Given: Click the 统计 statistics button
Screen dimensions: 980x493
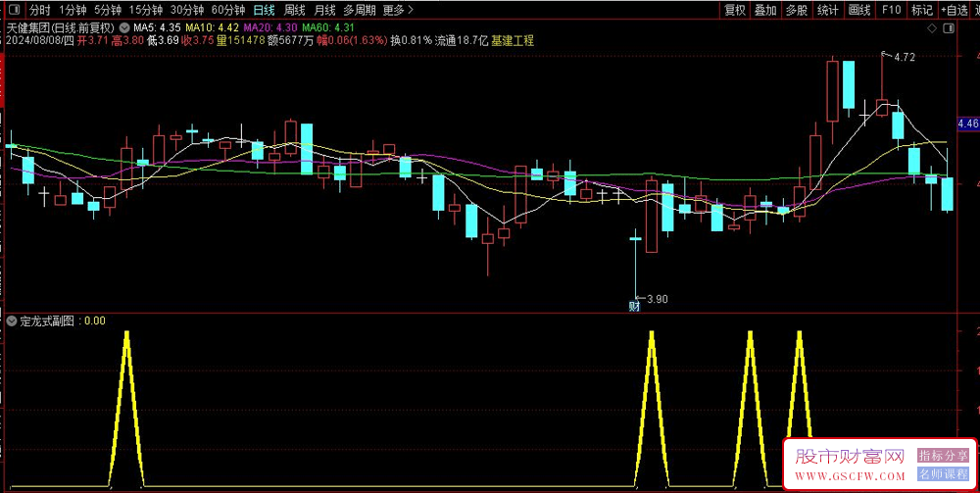Looking at the screenshot, I should 828,10.
